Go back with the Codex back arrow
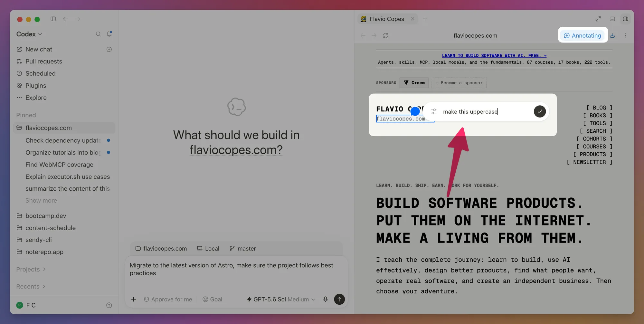The width and height of the screenshot is (644, 324). pyautogui.click(x=65, y=19)
